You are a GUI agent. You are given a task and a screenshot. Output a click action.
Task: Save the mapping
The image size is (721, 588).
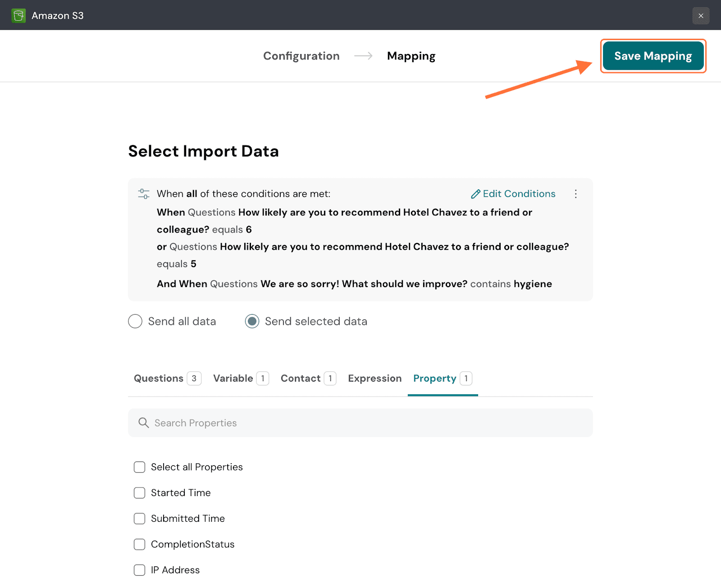(x=653, y=56)
